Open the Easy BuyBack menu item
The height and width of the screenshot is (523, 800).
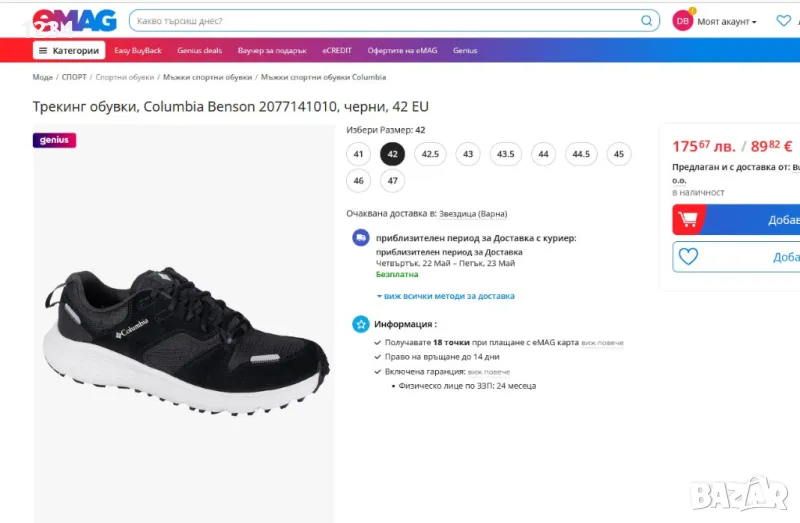pos(138,50)
